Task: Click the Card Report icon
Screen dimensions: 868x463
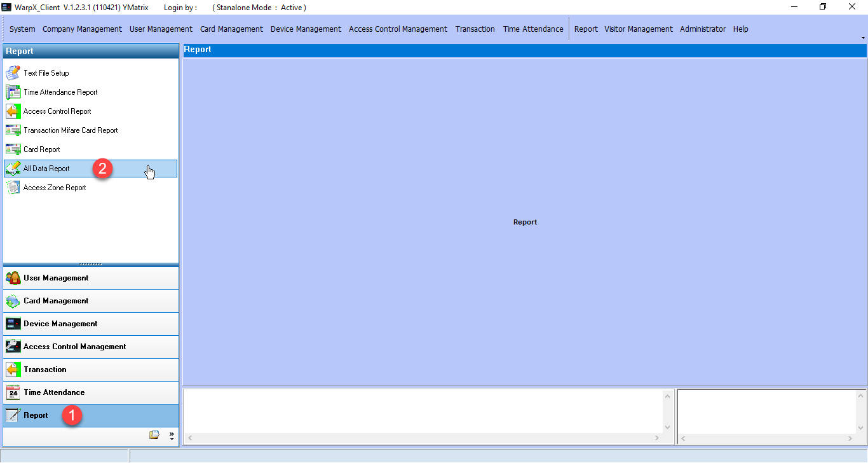Action: tap(13, 149)
